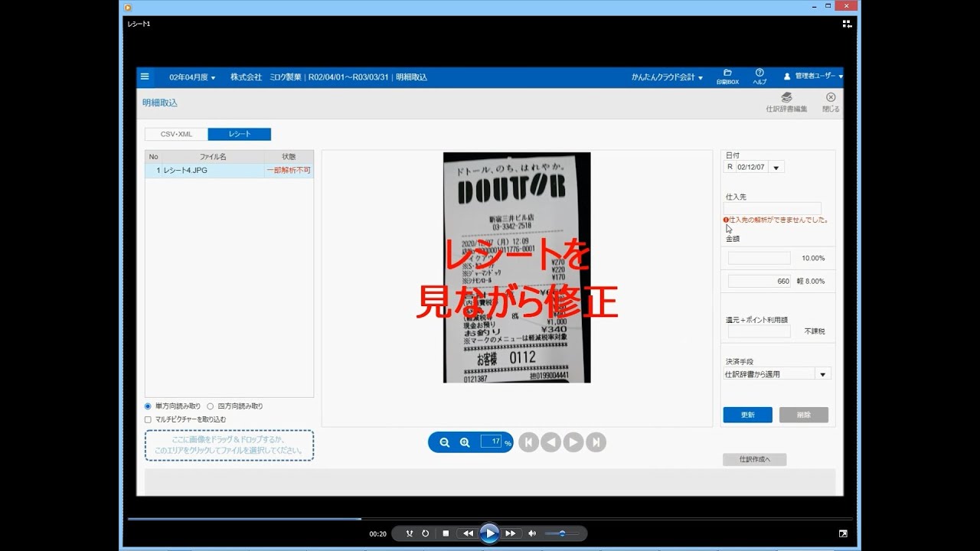Viewport: 980px width, 551px height.
Task: Switch the player to full screen view
Action: (843, 533)
